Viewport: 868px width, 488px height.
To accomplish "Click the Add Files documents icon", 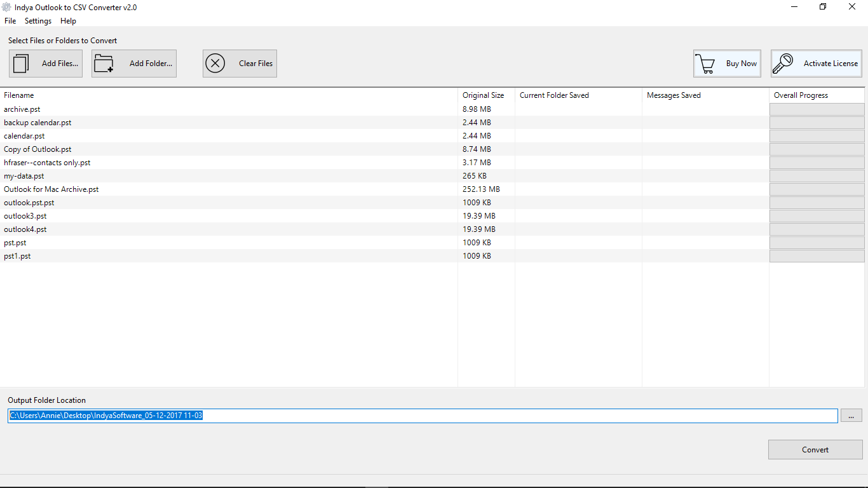I will pos(22,64).
